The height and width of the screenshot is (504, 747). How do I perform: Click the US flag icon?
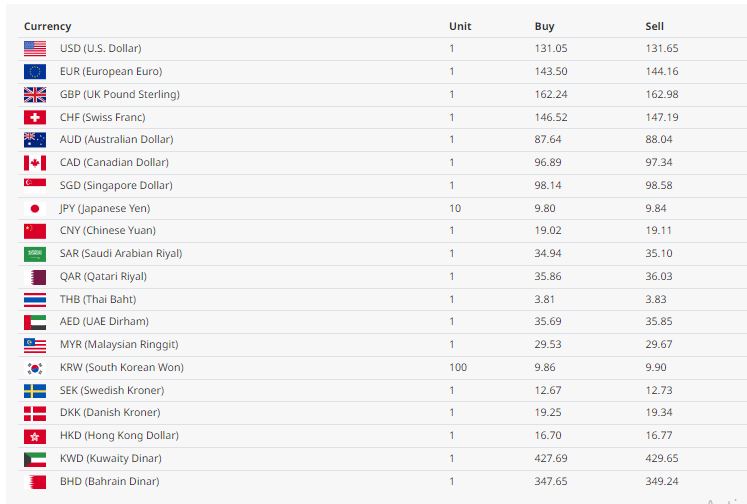pos(35,48)
